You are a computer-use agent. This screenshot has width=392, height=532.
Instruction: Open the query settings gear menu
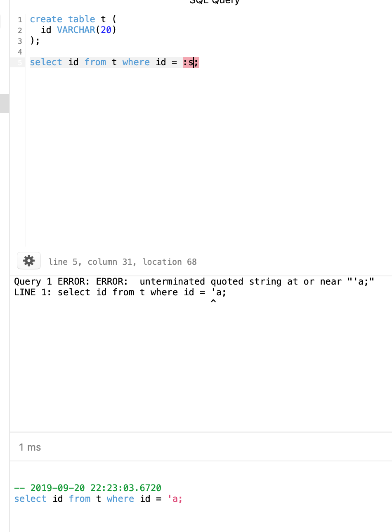click(28, 261)
